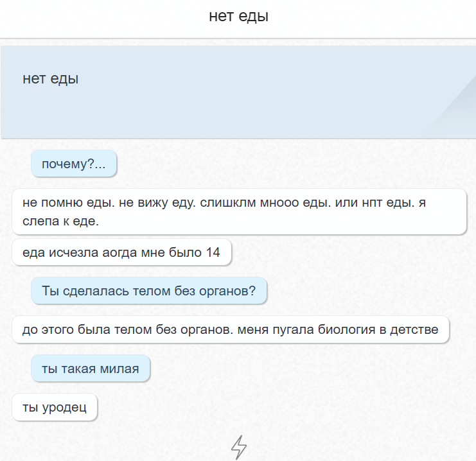Click the bubble "Ты сделалась телом без органов?"

pos(149,291)
